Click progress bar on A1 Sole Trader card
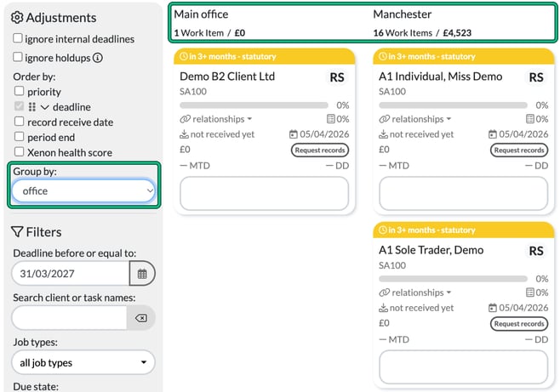Screen dimensions: 560x392 click(x=454, y=279)
